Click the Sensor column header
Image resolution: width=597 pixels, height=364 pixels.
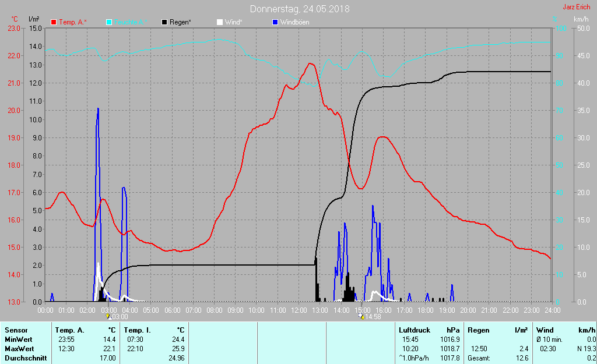pyautogui.click(x=16, y=330)
